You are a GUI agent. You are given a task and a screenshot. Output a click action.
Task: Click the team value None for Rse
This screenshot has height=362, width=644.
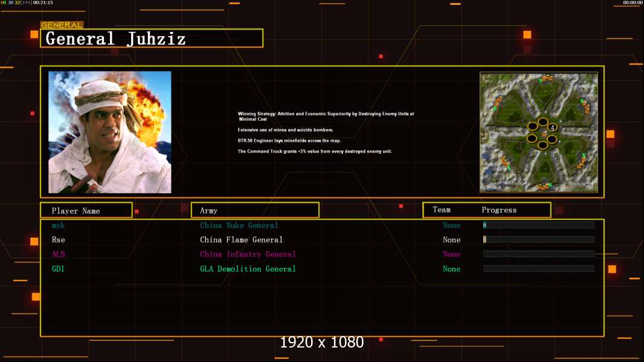[451, 240]
